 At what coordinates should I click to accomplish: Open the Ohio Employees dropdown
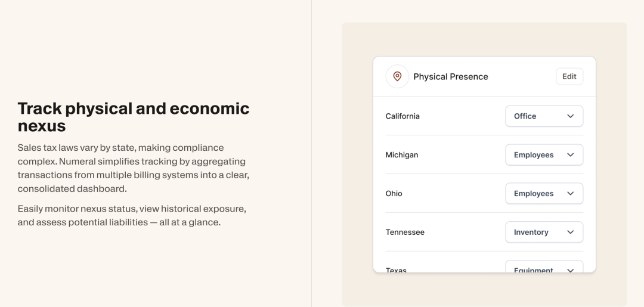click(544, 193)
